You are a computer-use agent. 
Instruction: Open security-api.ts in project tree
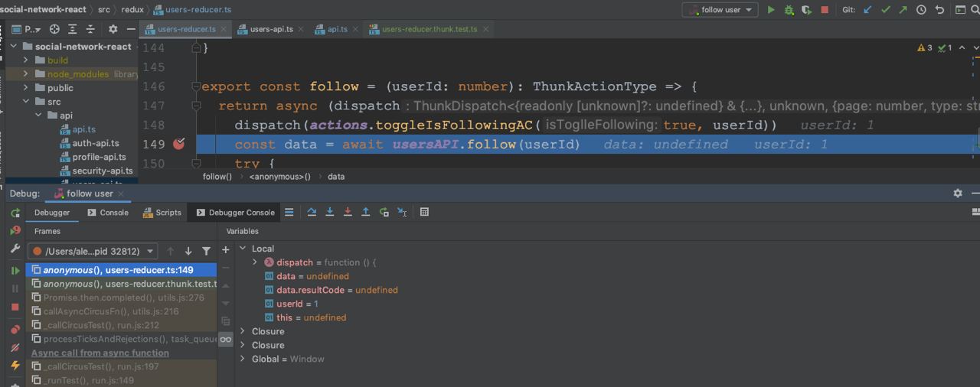(x=103, y=171)
